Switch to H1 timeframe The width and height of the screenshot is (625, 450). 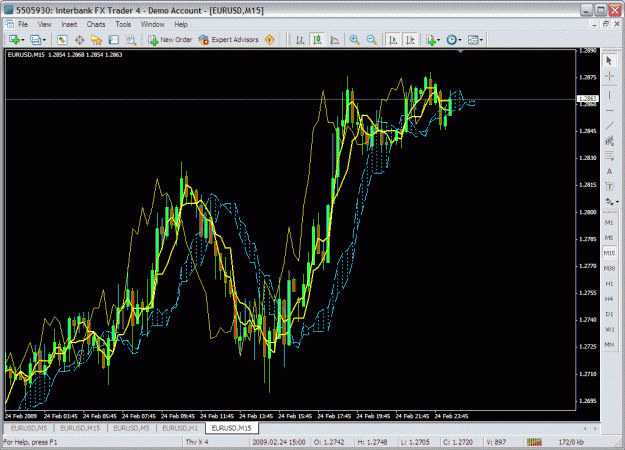tap(609, 283)
